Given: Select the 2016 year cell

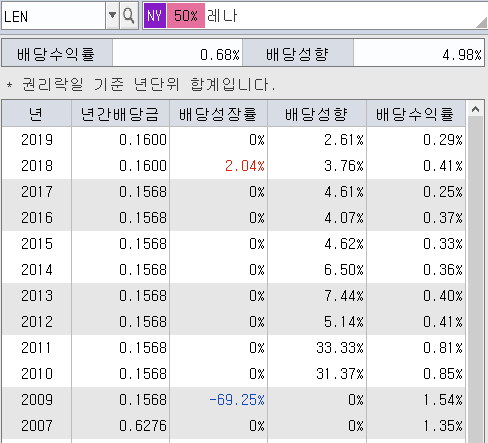Looking at the screenshot, I should (37, 218).
